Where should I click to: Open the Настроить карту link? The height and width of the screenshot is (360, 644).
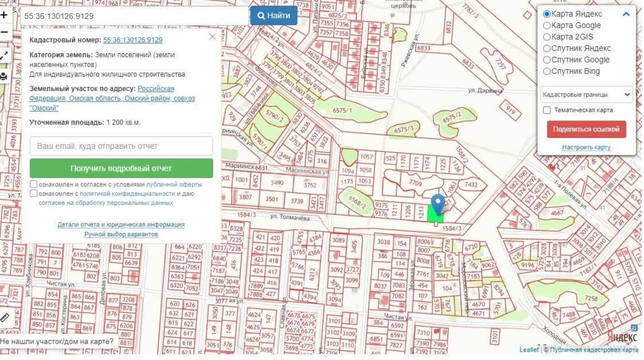pos(586,147)
